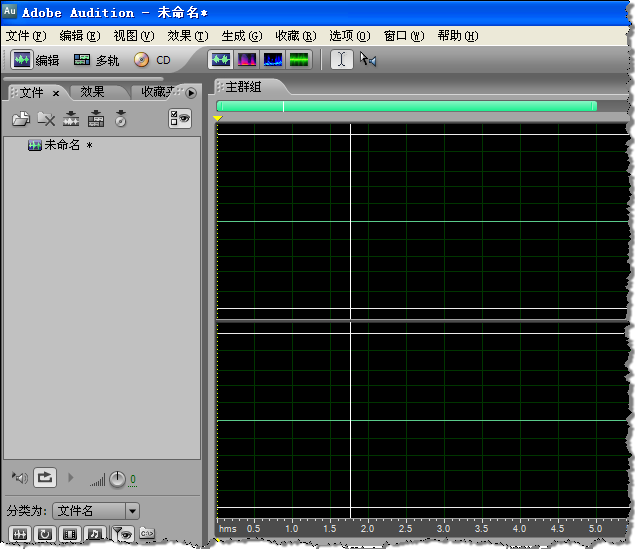The height and width of the screenshot is (549, 635).
Task: Click the import file folder icon
Action: pos(20,119)
